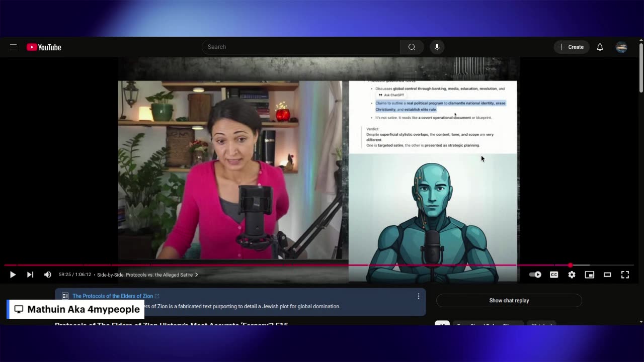
Task: Expand chapter 'Side-by-Side: Protocols vs. the Alleged Satire'
Action: [x=147, y=275]
